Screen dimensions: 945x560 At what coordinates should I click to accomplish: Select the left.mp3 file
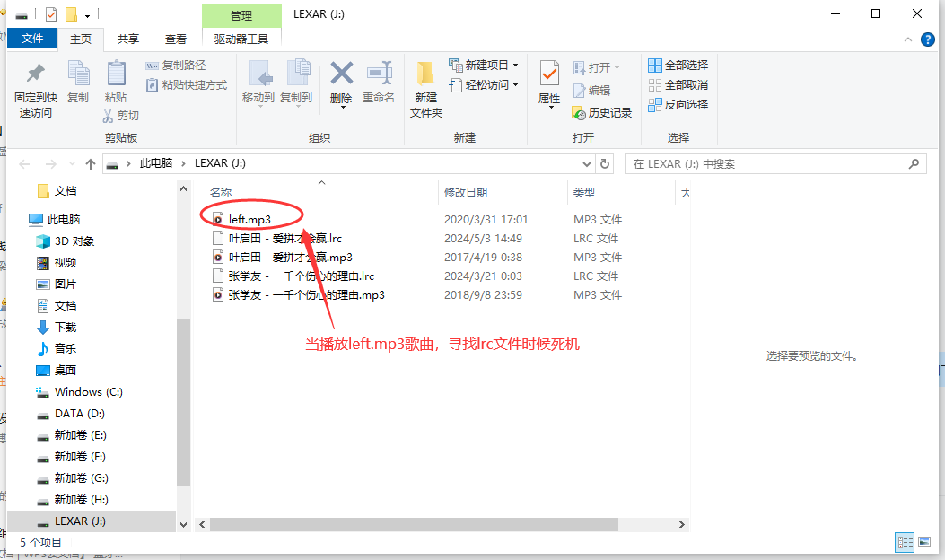[249, 219]
